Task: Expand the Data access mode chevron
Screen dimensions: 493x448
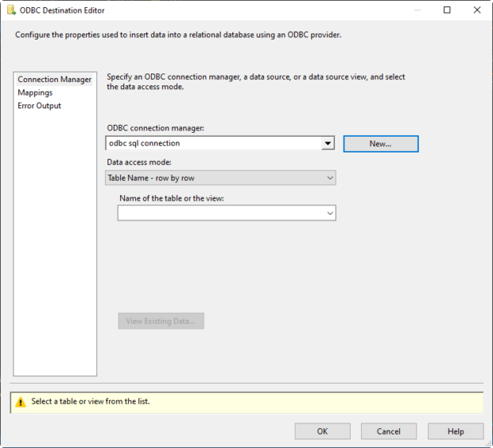Action: tap(329, 178)
